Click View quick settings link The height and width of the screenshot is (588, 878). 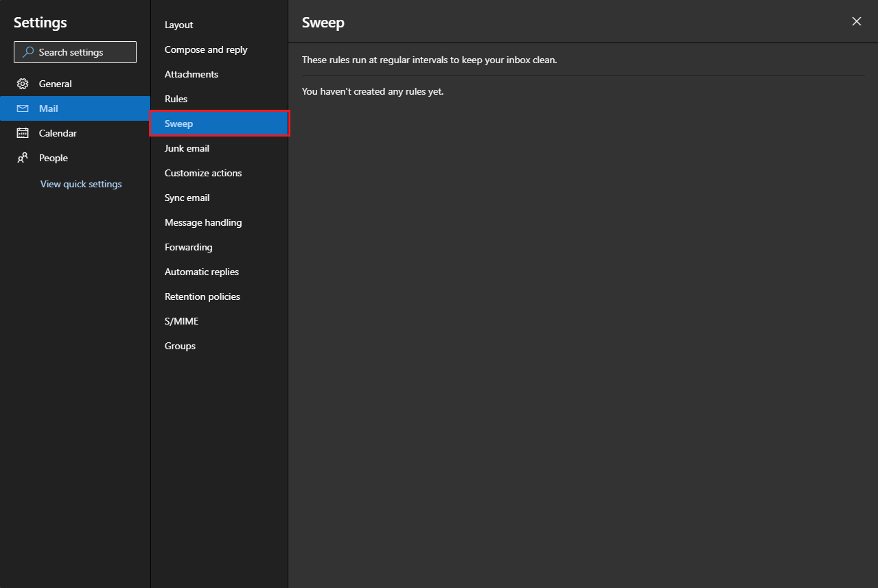point(81,184)
